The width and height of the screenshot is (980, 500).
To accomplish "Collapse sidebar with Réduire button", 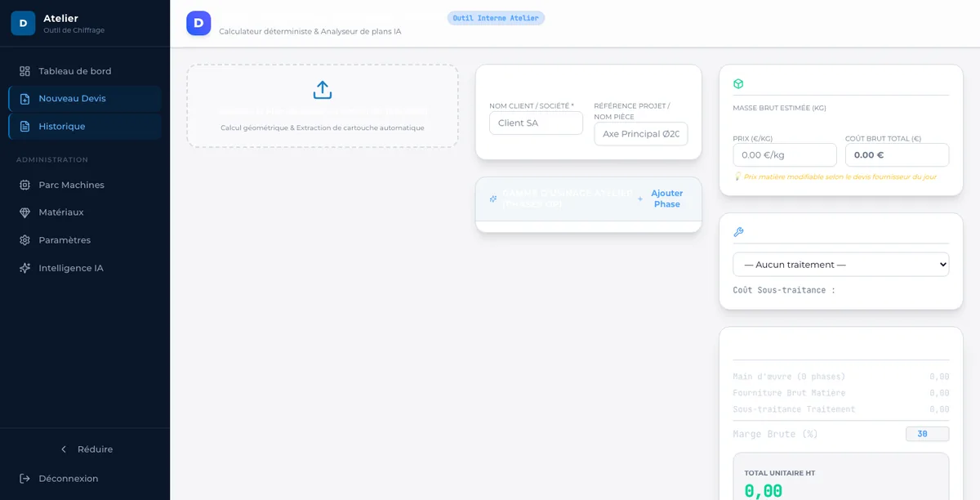I will point(85,449).
